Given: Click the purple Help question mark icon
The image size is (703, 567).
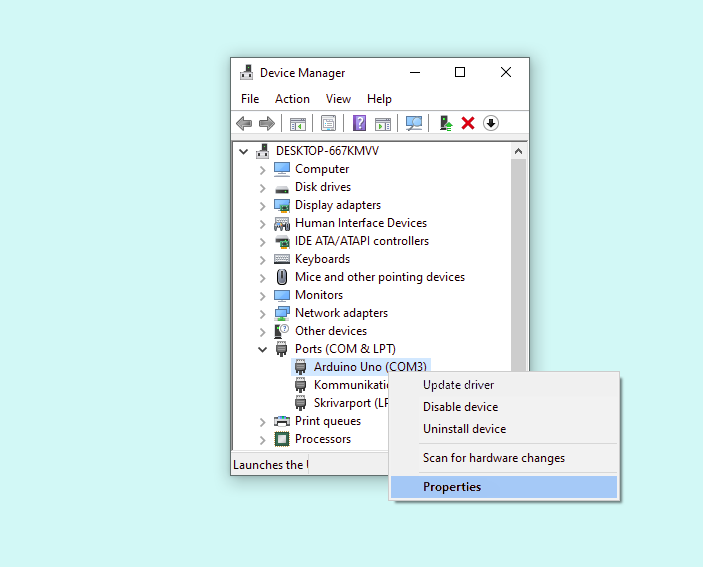Looking at the screenshot, I should [359, 123].
